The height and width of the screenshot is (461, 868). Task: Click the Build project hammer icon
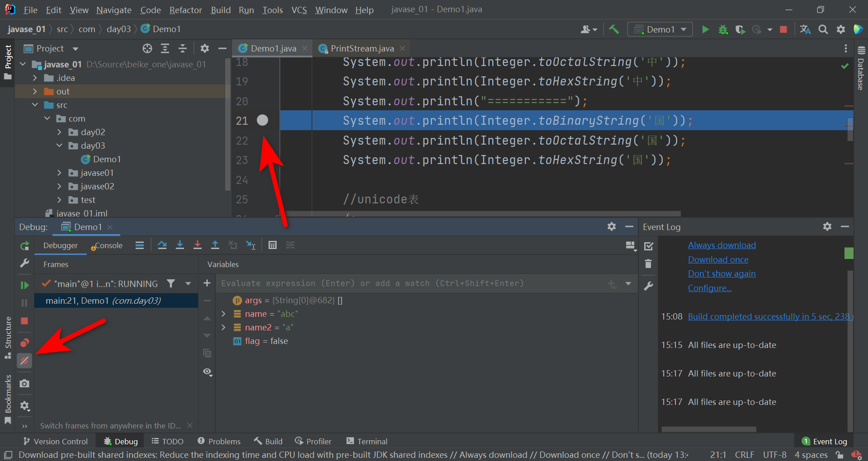pos(614,29)
